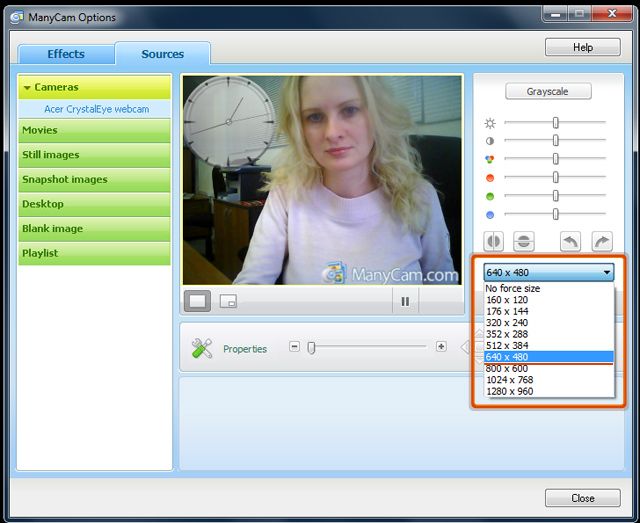Select full-screen single view mode

click(198, 301)
